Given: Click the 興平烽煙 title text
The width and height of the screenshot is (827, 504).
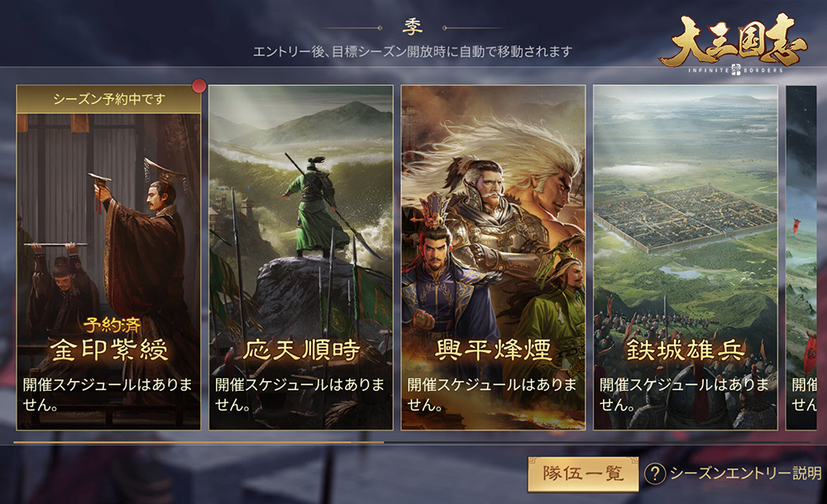Looking at the screenshot, I should coord(493,350).
